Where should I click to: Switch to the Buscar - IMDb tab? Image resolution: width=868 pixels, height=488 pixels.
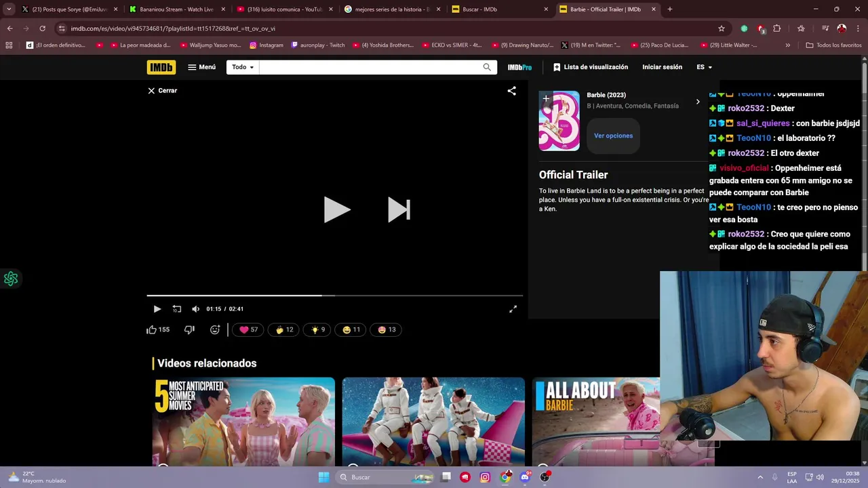coord(500,9)
